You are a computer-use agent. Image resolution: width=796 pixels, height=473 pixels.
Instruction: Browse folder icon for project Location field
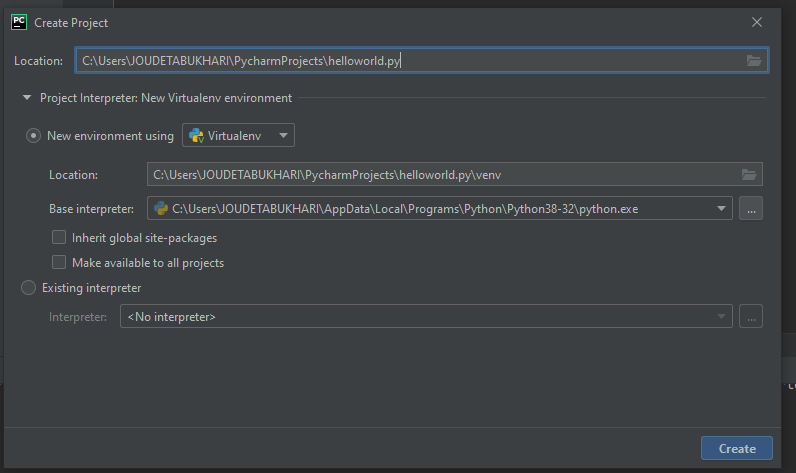754,61
